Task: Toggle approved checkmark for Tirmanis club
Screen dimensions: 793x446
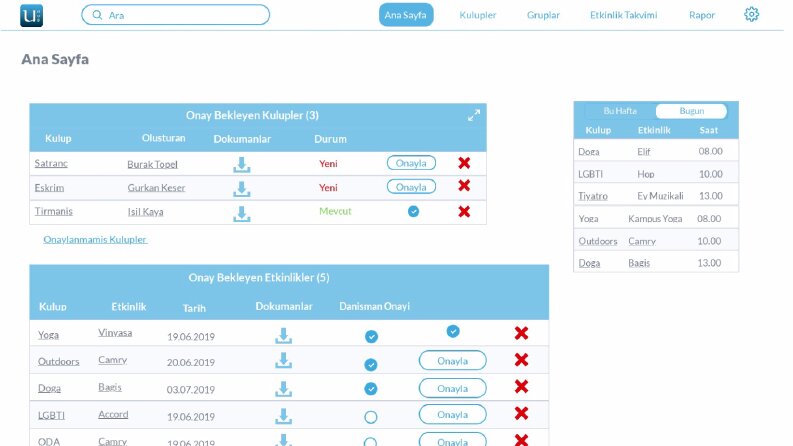Action: point(413,211)
